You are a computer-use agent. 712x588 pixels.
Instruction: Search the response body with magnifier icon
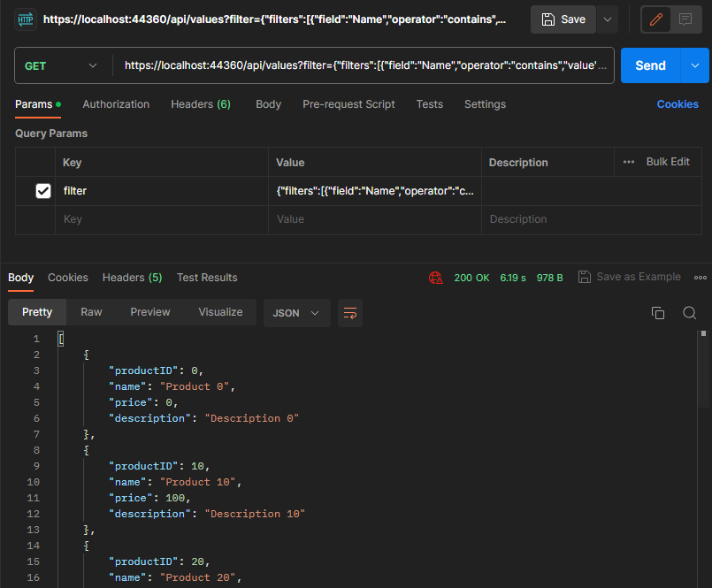click(x=689, y=313)
